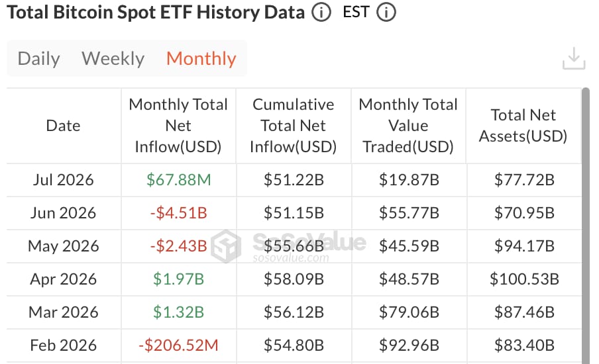599x364 pixels.
Task: Click the Cumulative Total Net Inflow header
Action: pos(294,126)
